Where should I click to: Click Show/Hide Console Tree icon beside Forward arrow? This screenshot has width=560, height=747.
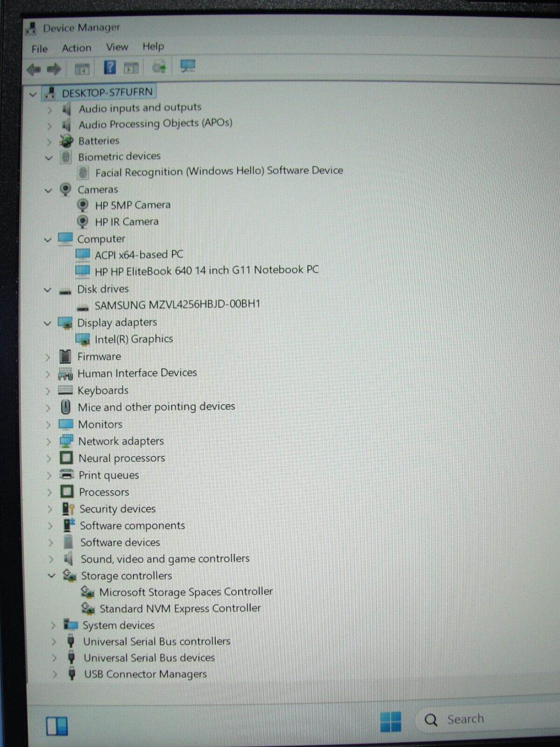tap(82, 70)
